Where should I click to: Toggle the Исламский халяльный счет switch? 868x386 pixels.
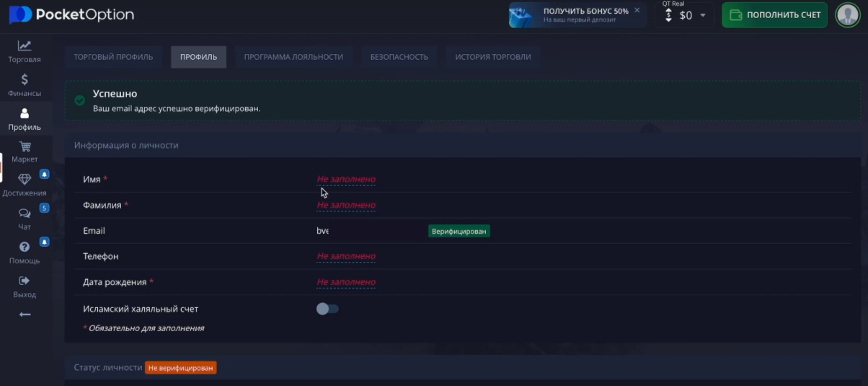pyautogui.click(x=327, y=309)
